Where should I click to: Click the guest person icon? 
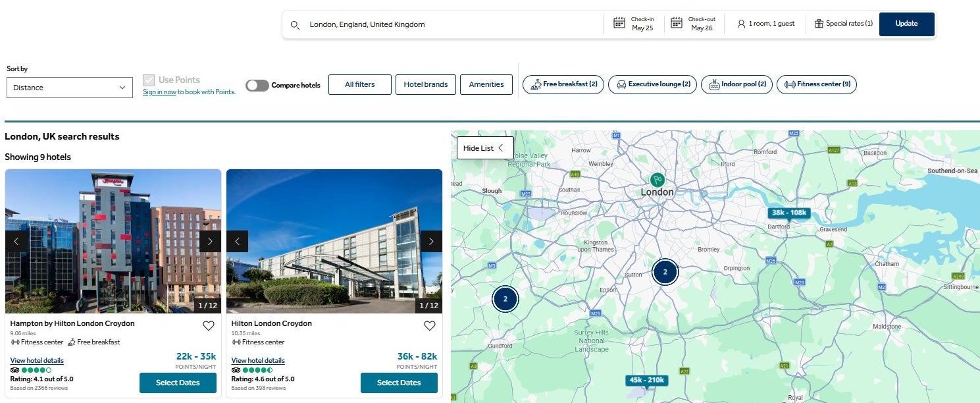tap(741, 24)
